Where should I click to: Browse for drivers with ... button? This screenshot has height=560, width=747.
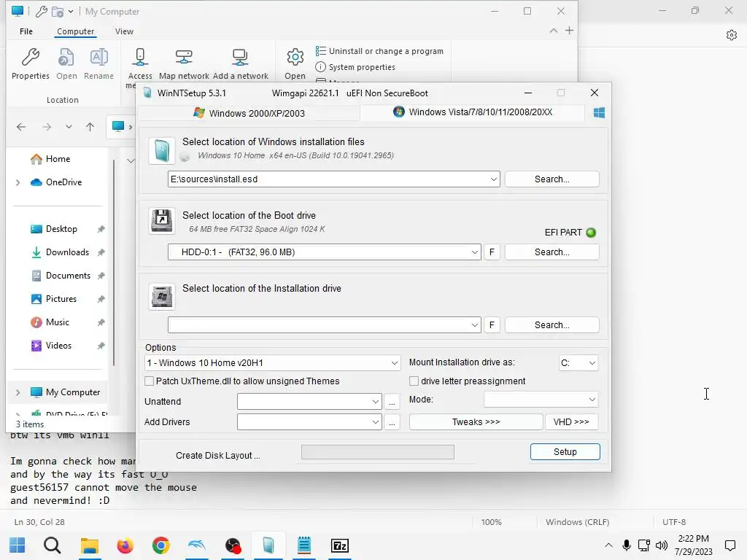pos(392,422)
